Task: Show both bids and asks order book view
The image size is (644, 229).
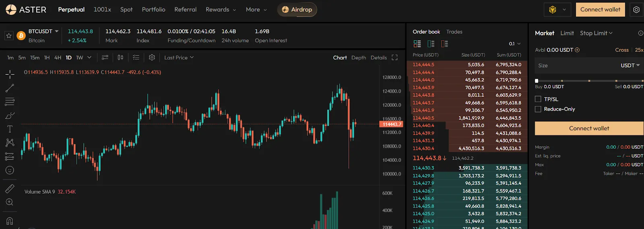Action: click(x=417, y=44)
